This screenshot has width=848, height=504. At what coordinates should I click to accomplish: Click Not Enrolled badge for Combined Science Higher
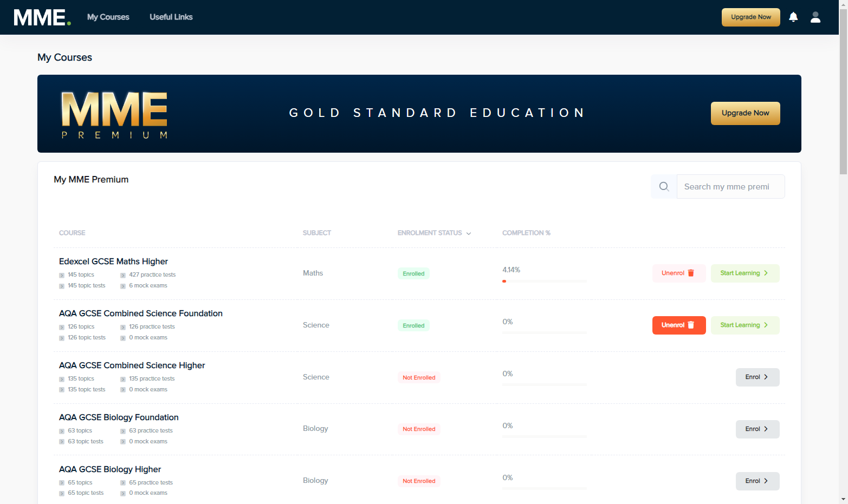click(419, 378)
